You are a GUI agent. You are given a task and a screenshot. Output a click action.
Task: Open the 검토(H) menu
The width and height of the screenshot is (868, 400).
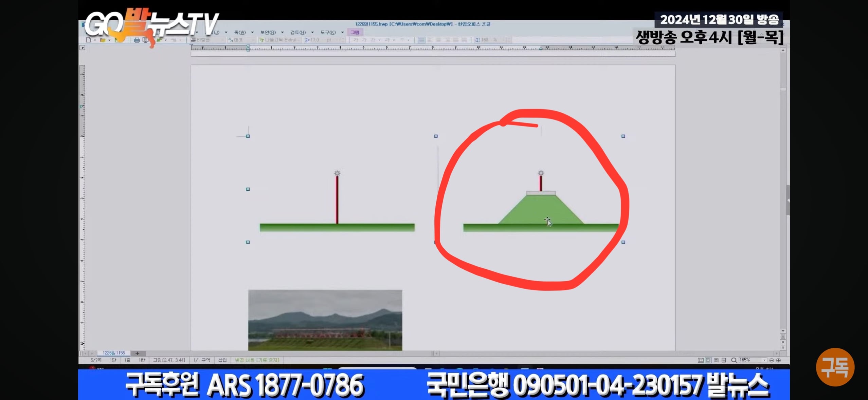pos(298,33)
